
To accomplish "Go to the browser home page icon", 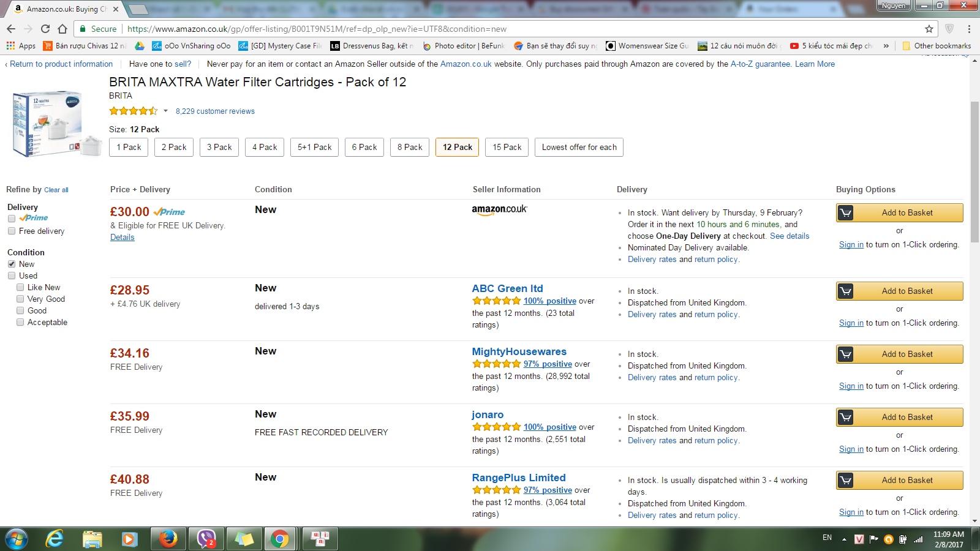I will click(x=62, y=29).
